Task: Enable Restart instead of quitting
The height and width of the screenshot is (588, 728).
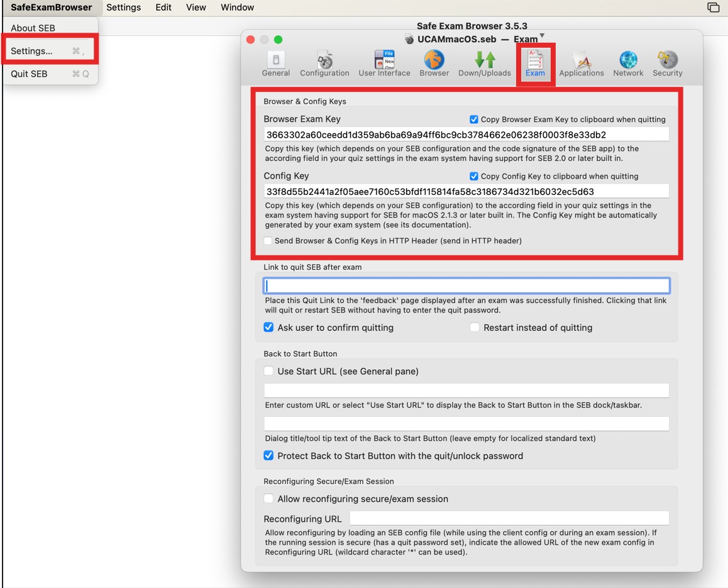Action: pyautogui.click(x=475, y=328)
